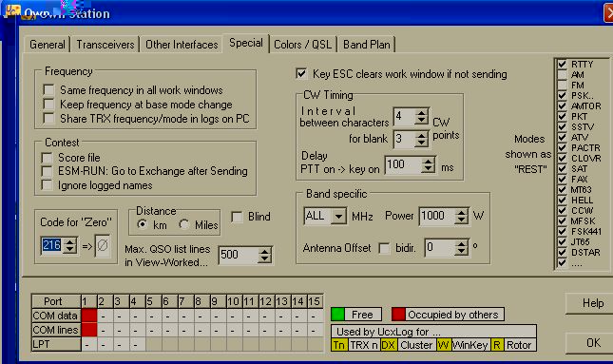
Task: Click the red Occupied by others swatch
Action: coord(398,315)
